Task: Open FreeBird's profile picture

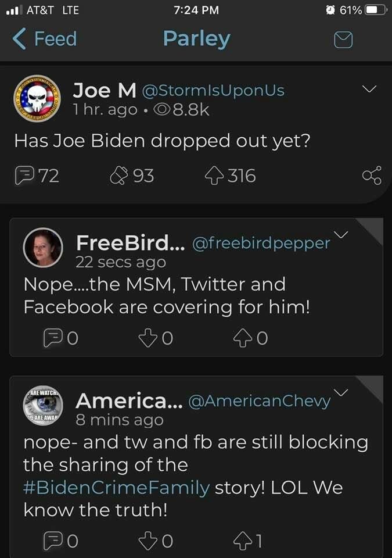Action: [x=42, y=248]
